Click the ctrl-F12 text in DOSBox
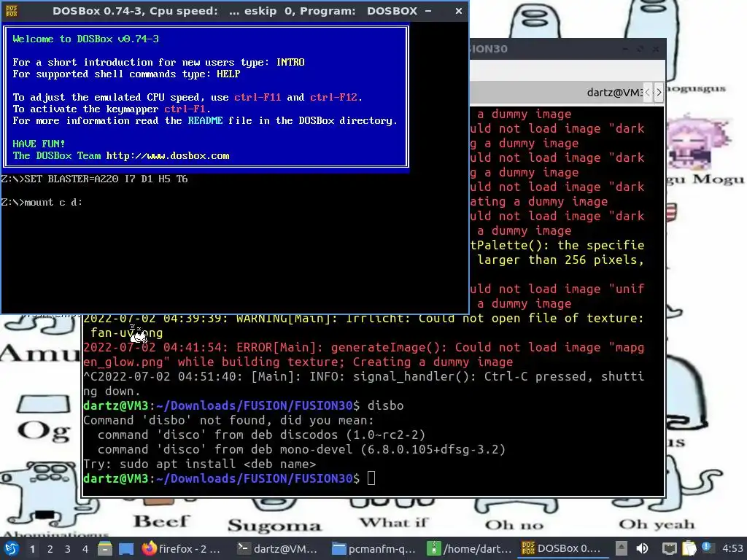The height and width of the screenshot is (560, 747). [333, 97]
